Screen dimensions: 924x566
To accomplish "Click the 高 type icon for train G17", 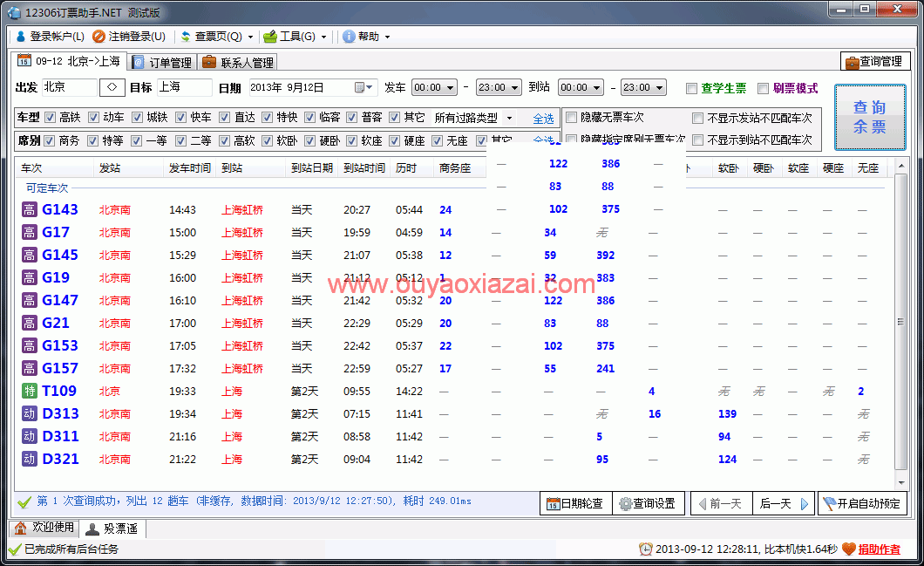I will coord(29,232).
